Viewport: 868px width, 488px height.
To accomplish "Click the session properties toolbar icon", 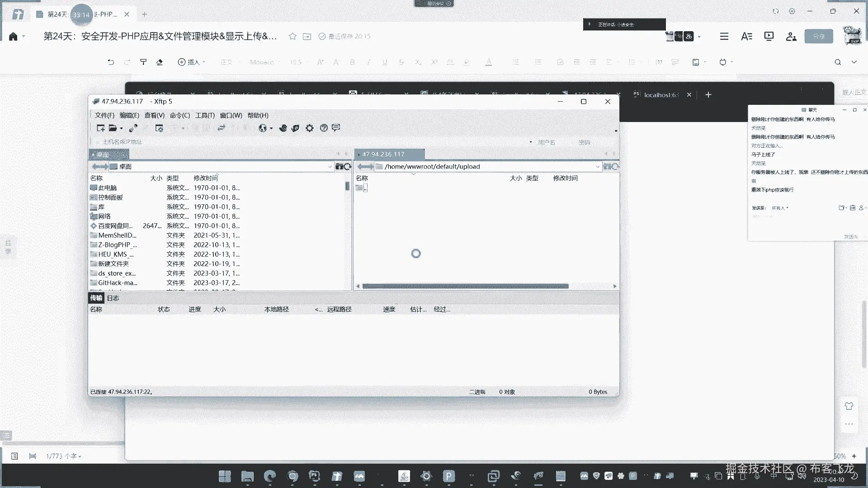I will click(159, 128).
